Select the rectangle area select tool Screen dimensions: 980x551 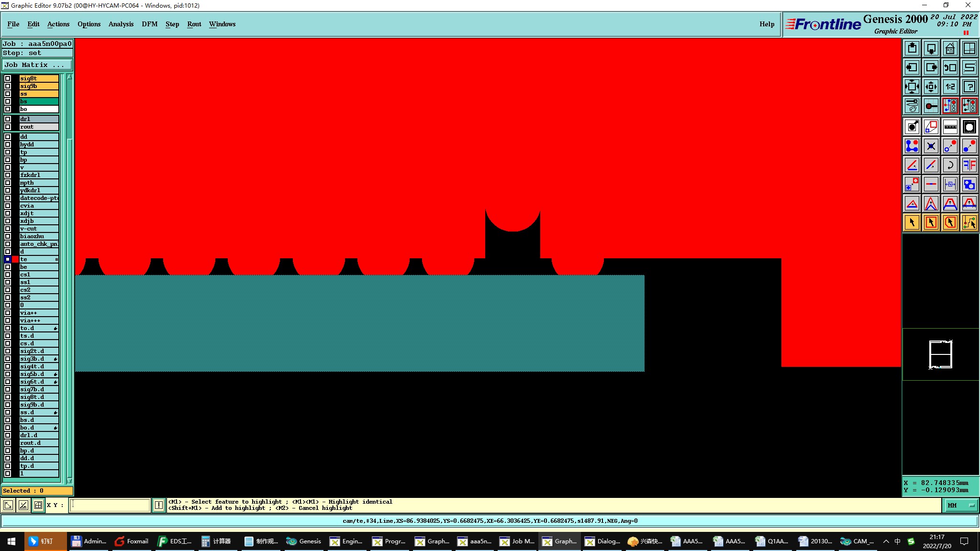tap(931, 222)
